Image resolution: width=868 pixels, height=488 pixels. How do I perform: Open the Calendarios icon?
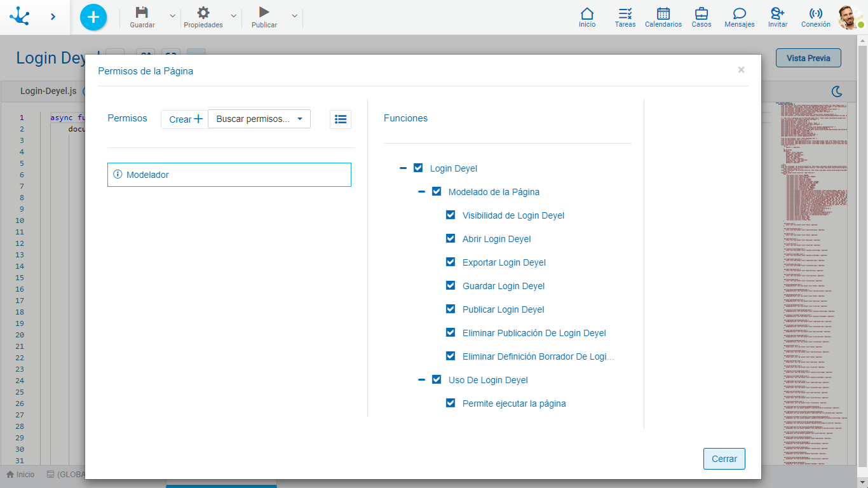click(663, 13)
